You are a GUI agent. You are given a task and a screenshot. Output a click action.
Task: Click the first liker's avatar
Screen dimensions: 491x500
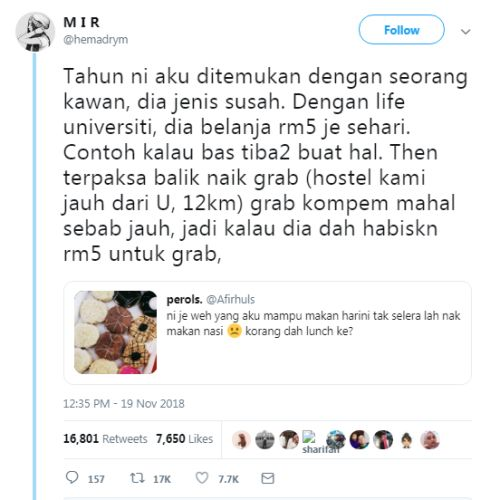tap(241, 440)
